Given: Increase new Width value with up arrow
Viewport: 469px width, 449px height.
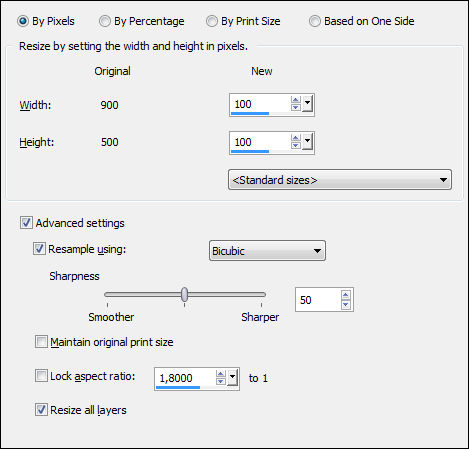Looking at the screenshot, I should click(295, 100).
